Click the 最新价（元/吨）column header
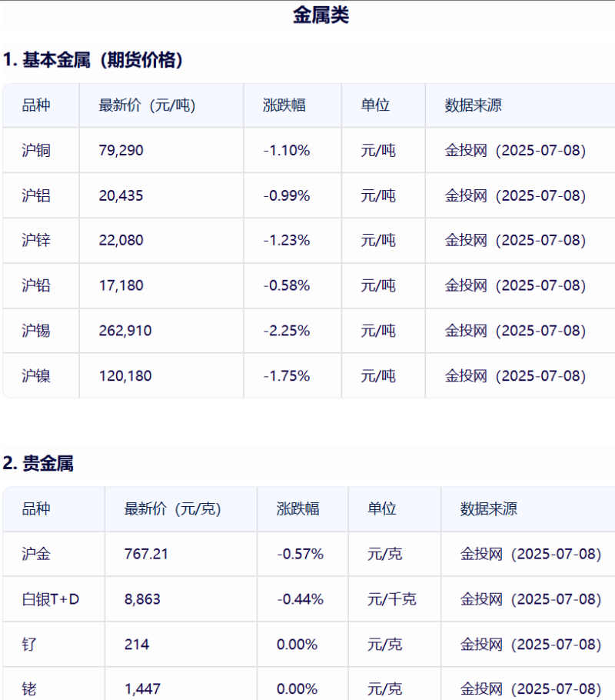The height and width of the screenshot is (700, 615). coord(148,105)
